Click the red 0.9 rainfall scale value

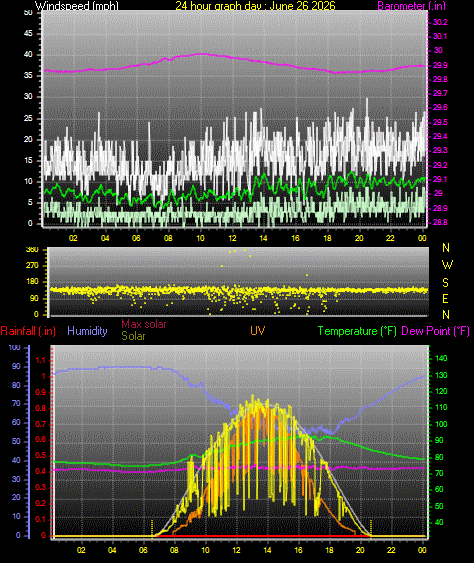(x=41, y=392)
